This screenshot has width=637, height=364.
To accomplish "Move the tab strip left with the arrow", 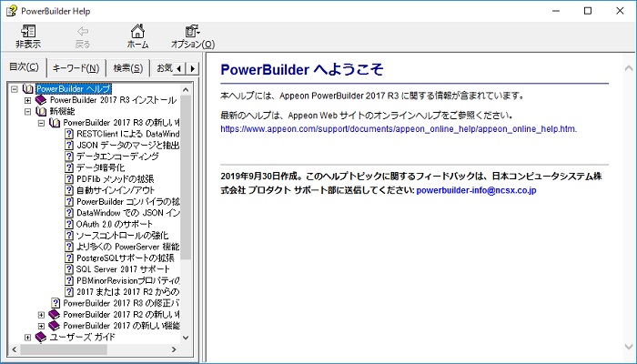I will pyautogui.click(x=179, y=68).
